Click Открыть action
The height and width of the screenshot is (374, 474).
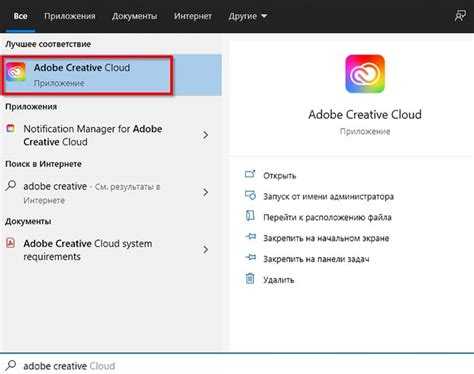[279, 176]
